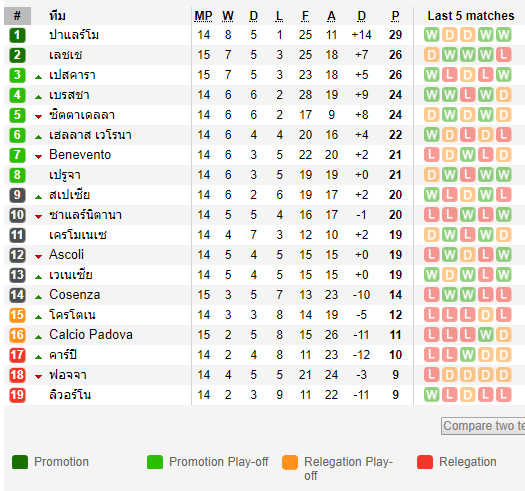
Task: Open the Ascoli team link
Action: 66,255
